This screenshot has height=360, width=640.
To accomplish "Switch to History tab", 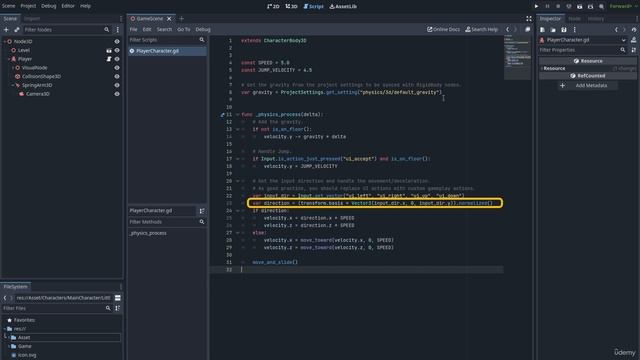I will click(x=596, y=19).
